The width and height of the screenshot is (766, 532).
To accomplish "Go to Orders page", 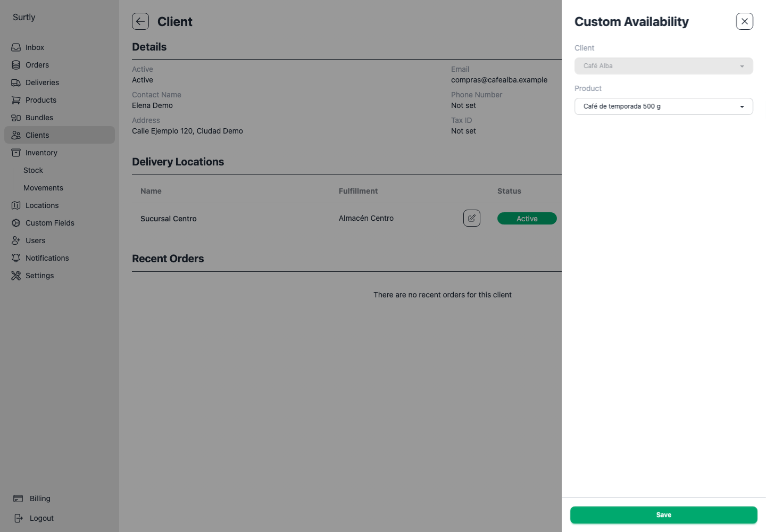I will pos(60,65).
